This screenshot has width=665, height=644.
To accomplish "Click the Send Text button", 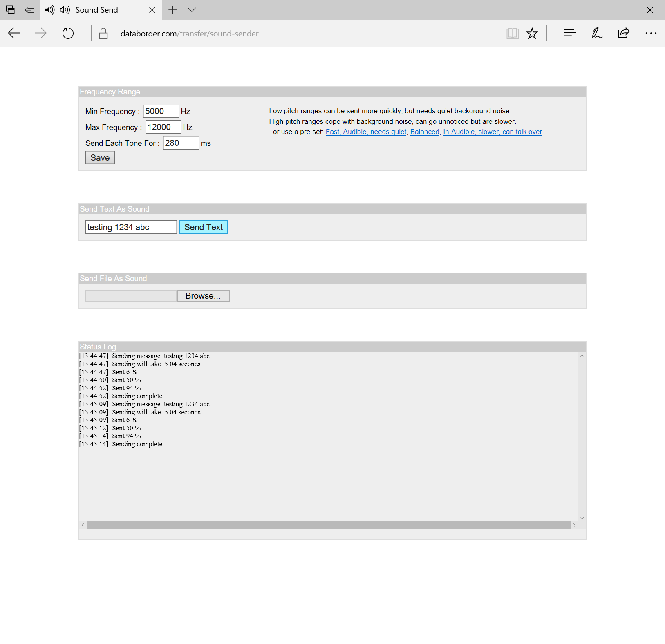I will coord(203,227).
